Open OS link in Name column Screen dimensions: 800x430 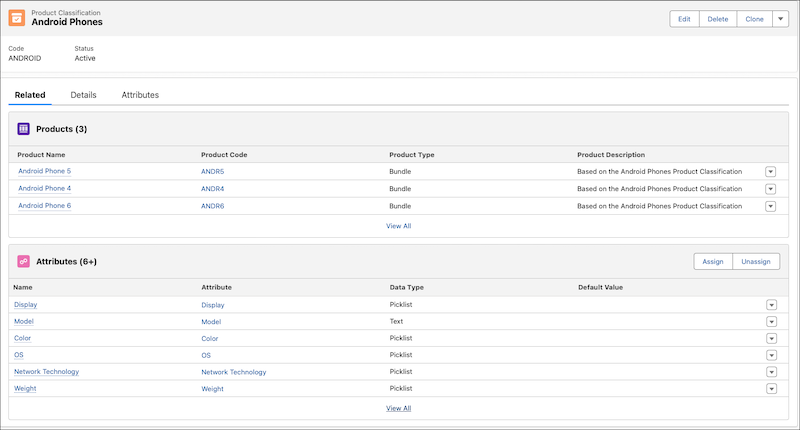pos(19,355)
